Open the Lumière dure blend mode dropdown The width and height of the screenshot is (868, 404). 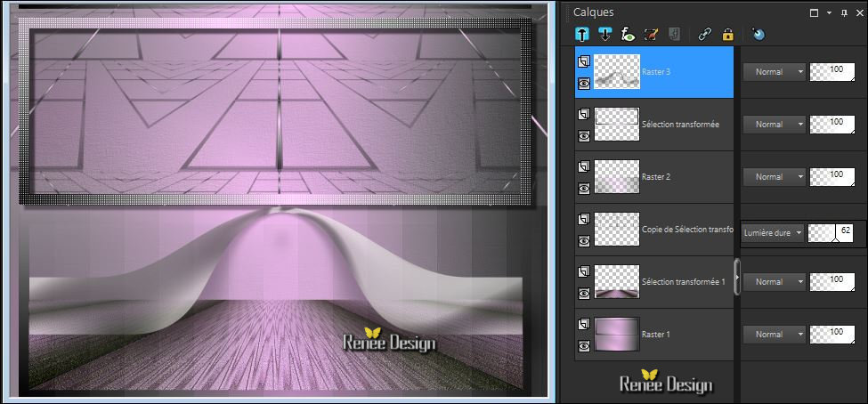(773, 233)
